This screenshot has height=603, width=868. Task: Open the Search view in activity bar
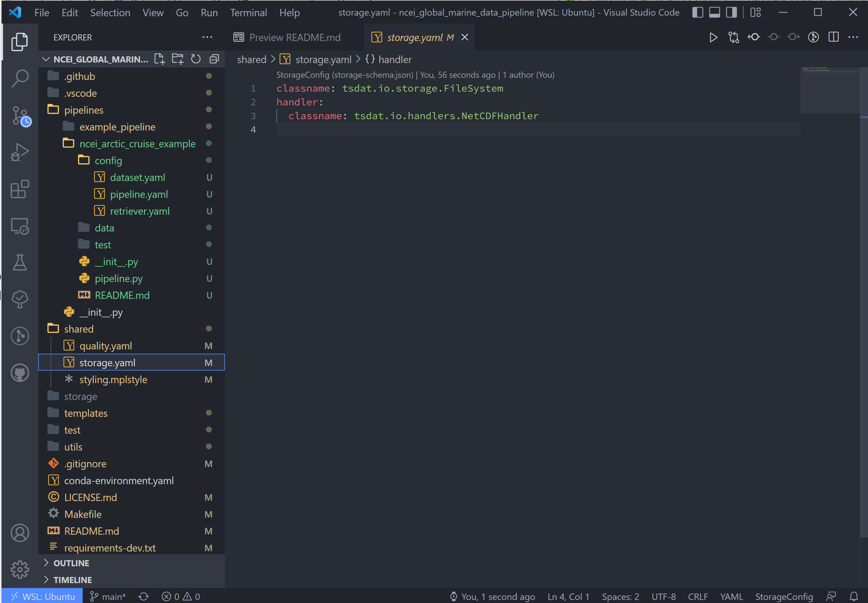20,78
